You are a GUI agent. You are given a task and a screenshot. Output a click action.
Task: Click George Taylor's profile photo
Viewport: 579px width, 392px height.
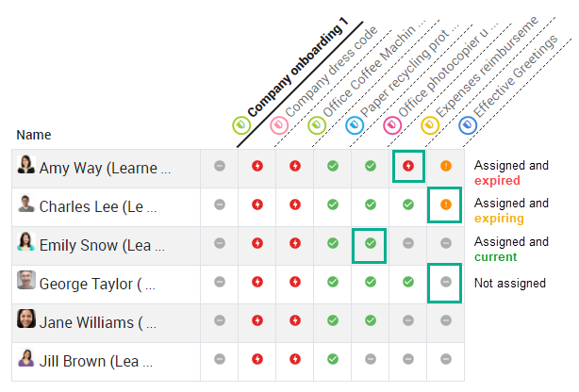pyautogui.click(x=26, y=280)
